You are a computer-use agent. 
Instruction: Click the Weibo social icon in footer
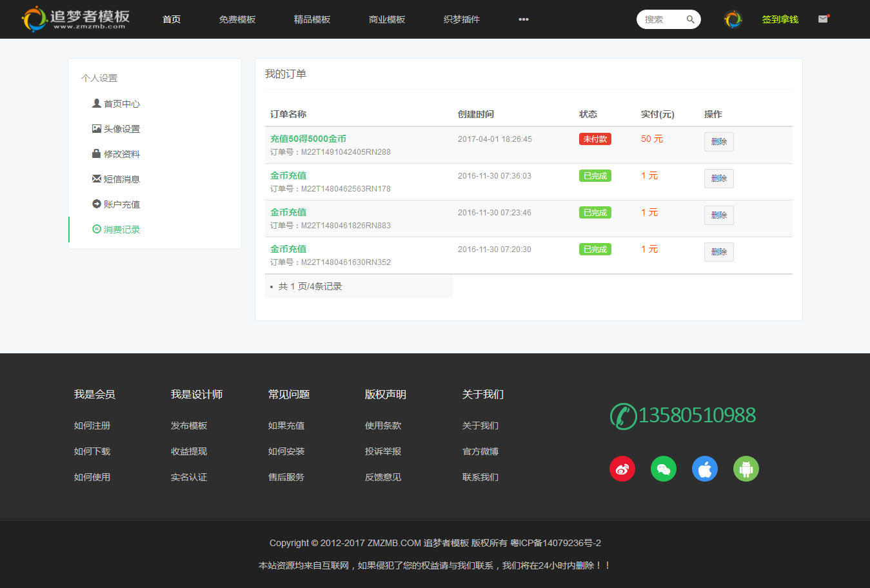[x=622, y=469]
